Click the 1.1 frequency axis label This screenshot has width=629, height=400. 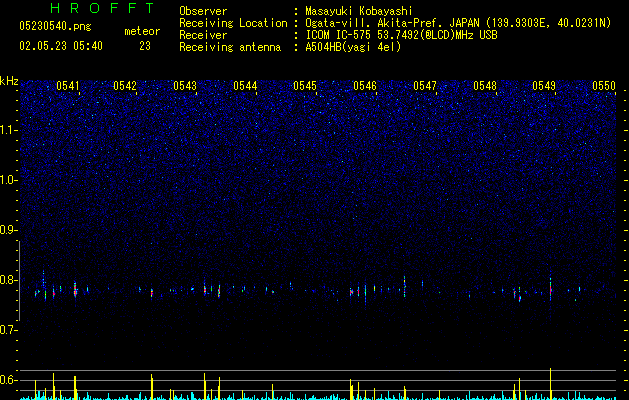coord(8,130)
